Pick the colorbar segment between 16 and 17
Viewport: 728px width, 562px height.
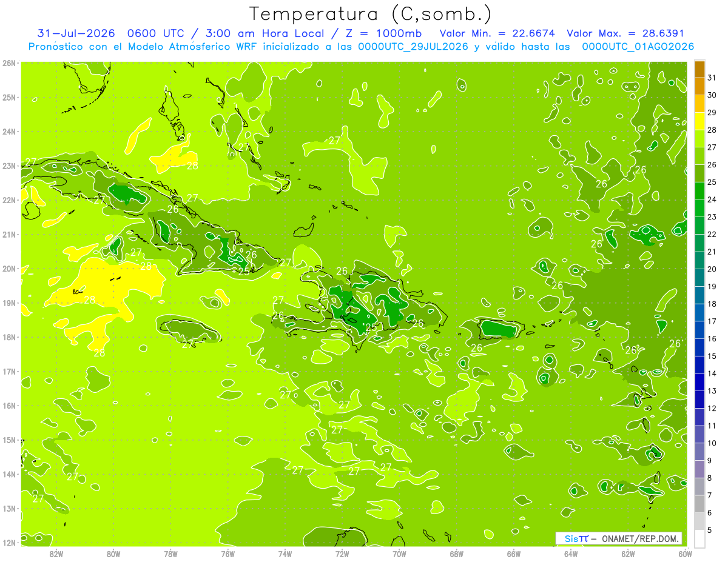coord(700,329)
